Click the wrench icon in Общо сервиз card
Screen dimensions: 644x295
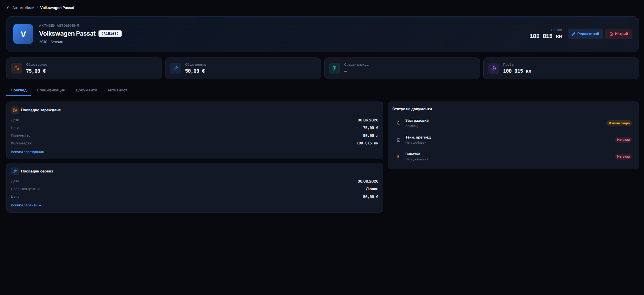pyautogui.click(x=176, y=68)
